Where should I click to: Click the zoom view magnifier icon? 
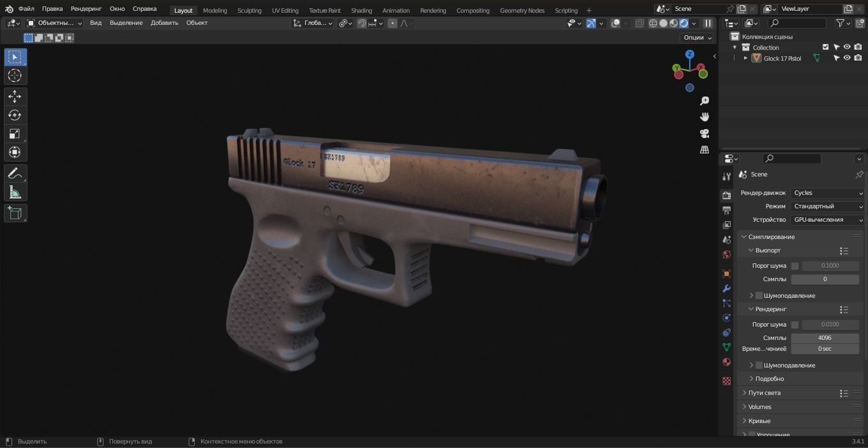(704, 101)
